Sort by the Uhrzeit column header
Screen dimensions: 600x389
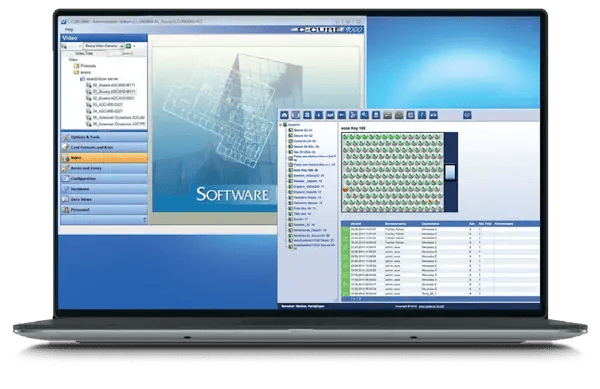356,224
